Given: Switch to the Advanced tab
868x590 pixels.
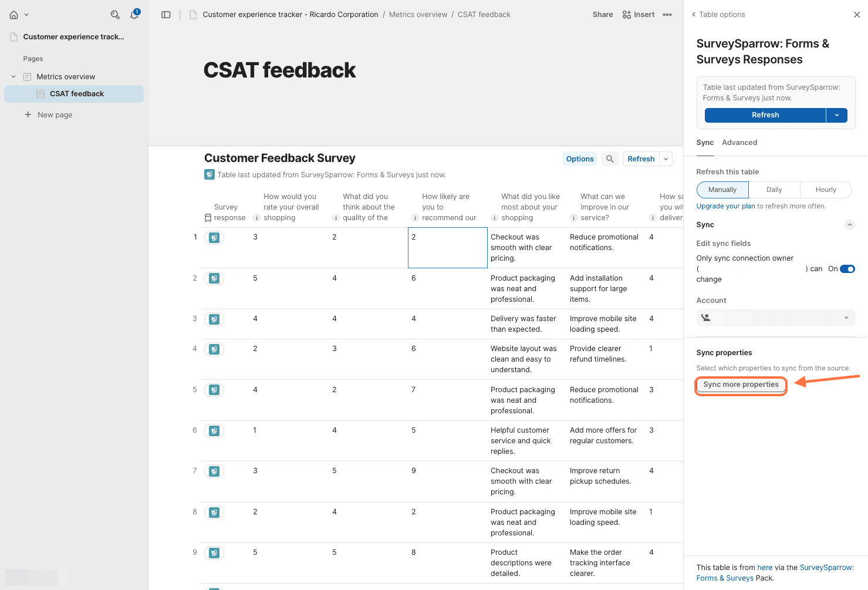Looking at the screenshot, I should click(739, 143).
